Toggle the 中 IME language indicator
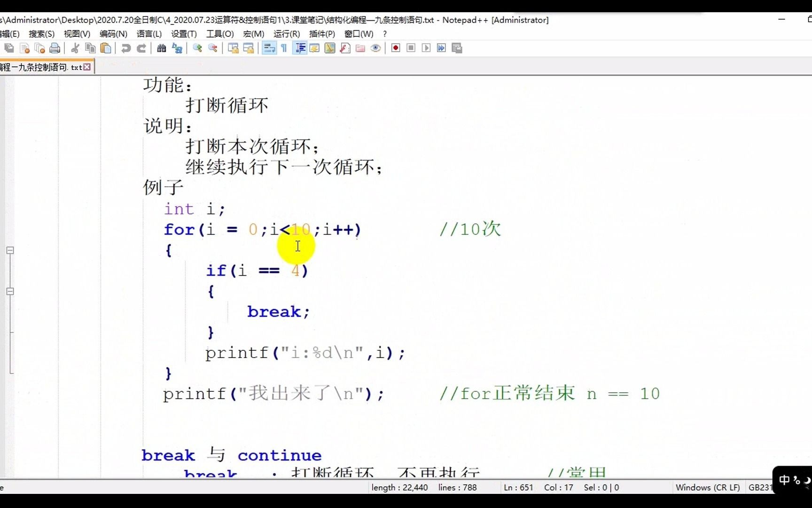The image size is (812, 508). [x=784, y=480]
